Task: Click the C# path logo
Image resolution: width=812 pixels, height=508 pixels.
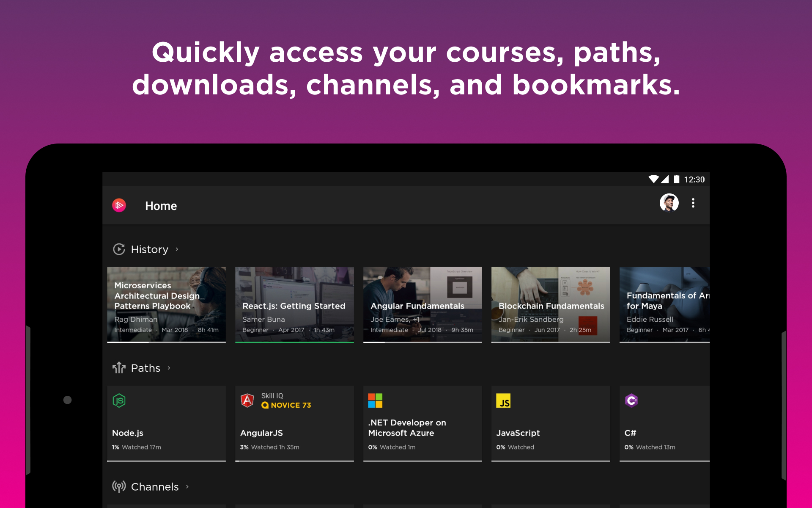Action: (631, 400)
